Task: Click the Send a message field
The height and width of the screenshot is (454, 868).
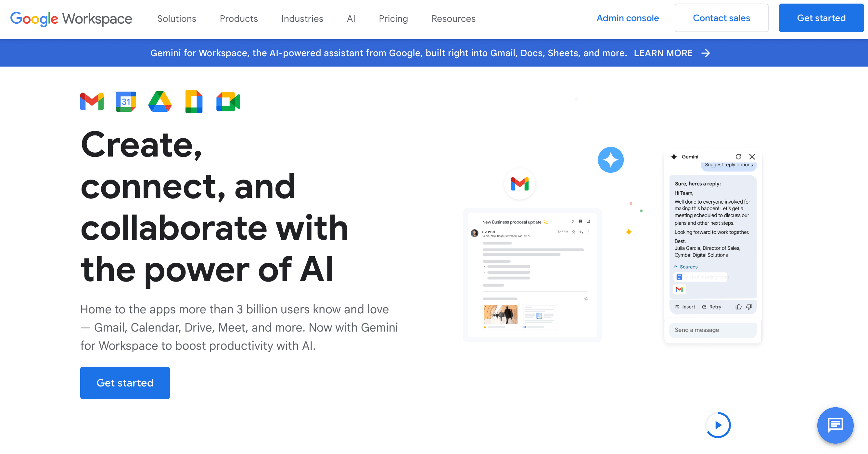Action: [712, 330]
